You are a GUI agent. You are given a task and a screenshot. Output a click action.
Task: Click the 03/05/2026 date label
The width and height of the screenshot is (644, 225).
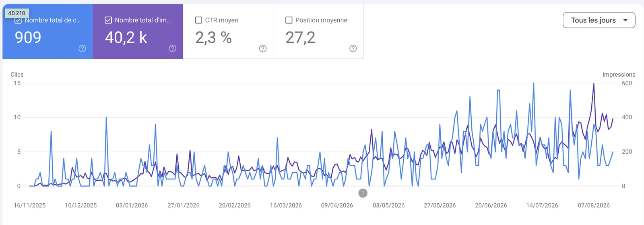(388, 205)
